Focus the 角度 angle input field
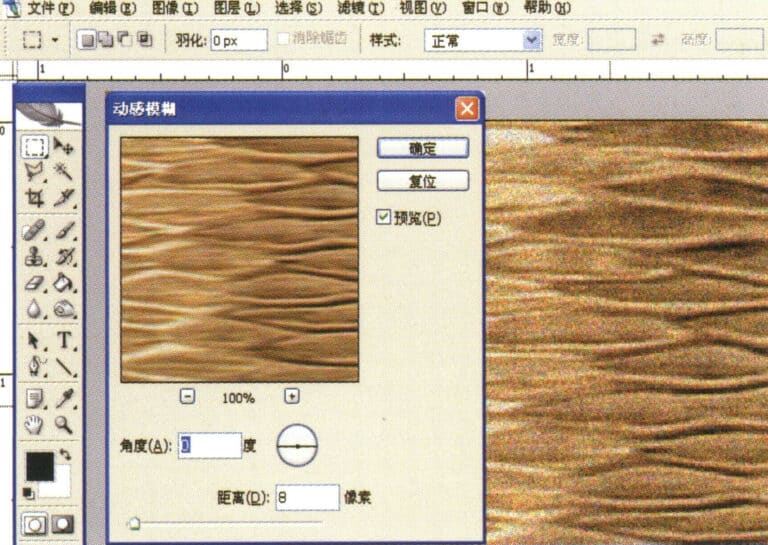768x545 pixels. pyautogui.click(x=210, y=446)
